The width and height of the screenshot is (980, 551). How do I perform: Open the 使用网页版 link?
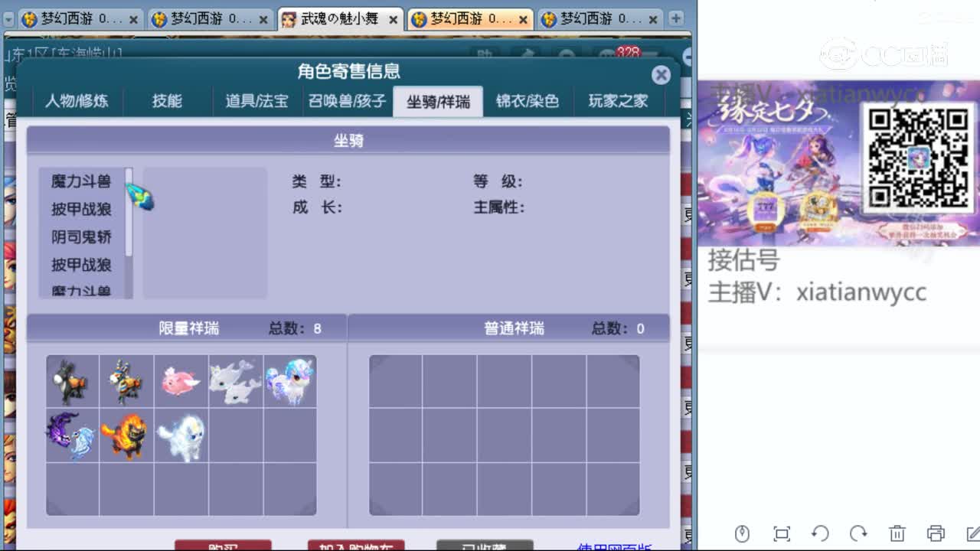coord(615,546)
